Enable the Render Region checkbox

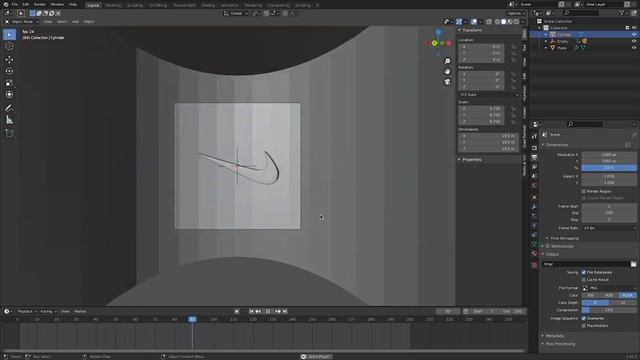pyautogui.click(x=584, y=191)
